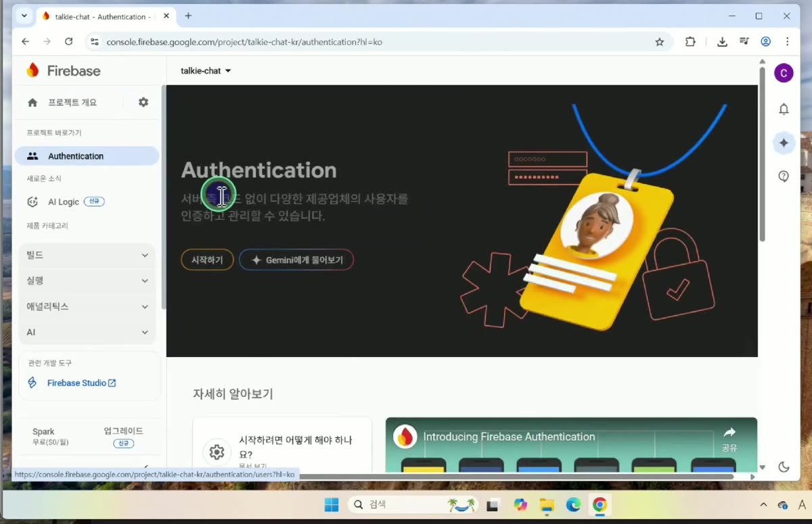Viewport: 812px width, 524px height.
Task: Open Chrome extensions puzzle icon
Action: [690, 42]
